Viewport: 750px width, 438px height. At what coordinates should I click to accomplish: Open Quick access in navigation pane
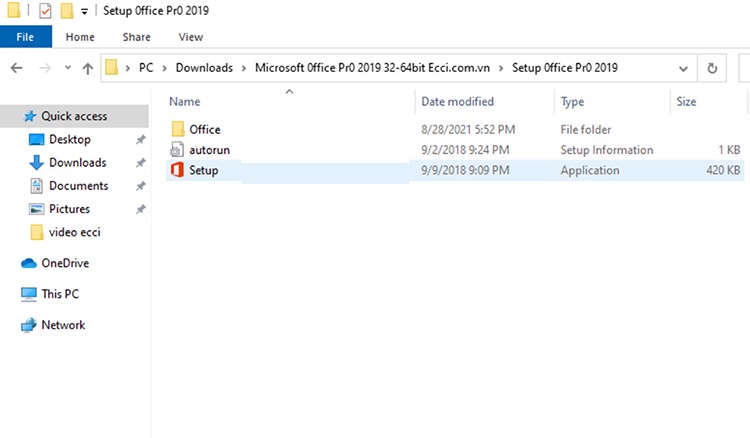[x=74, y=116]
